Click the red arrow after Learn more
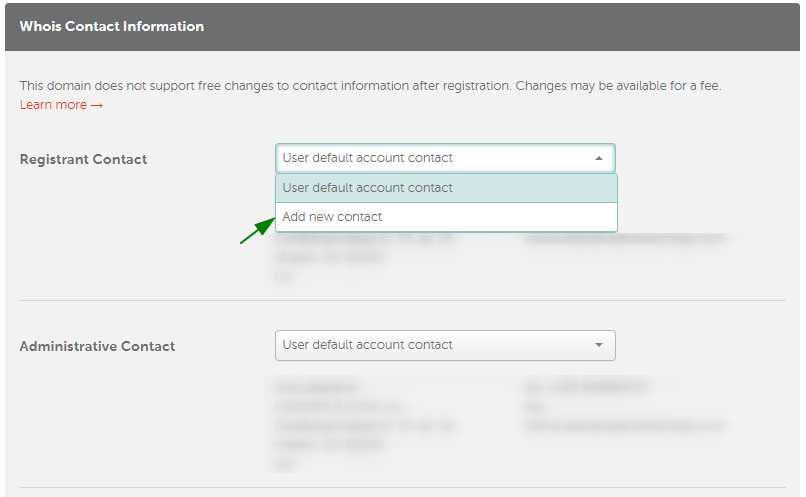 [x=97, y=105]
